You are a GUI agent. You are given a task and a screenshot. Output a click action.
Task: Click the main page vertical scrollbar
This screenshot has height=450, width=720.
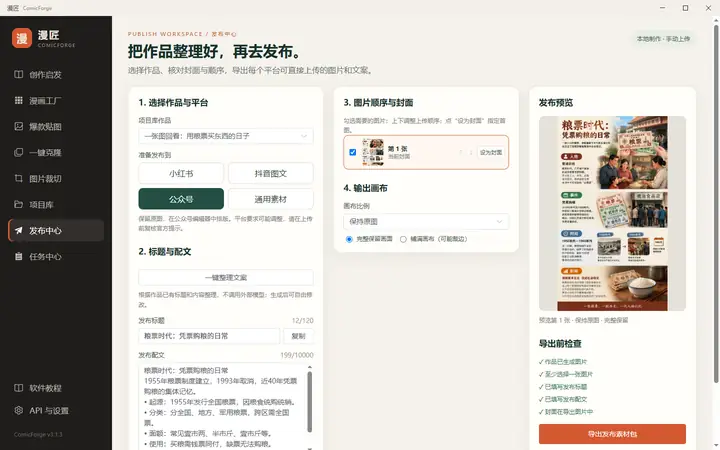pos(716,202)
